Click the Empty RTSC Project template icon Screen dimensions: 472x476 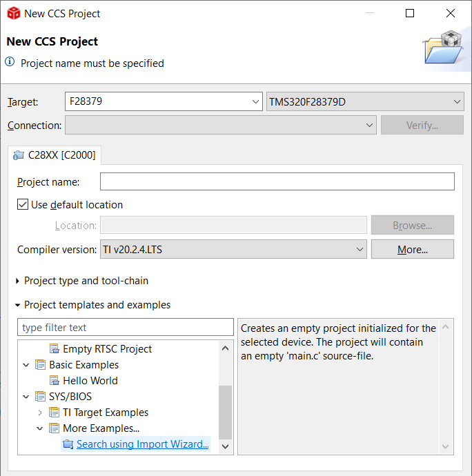coord(55,349)
